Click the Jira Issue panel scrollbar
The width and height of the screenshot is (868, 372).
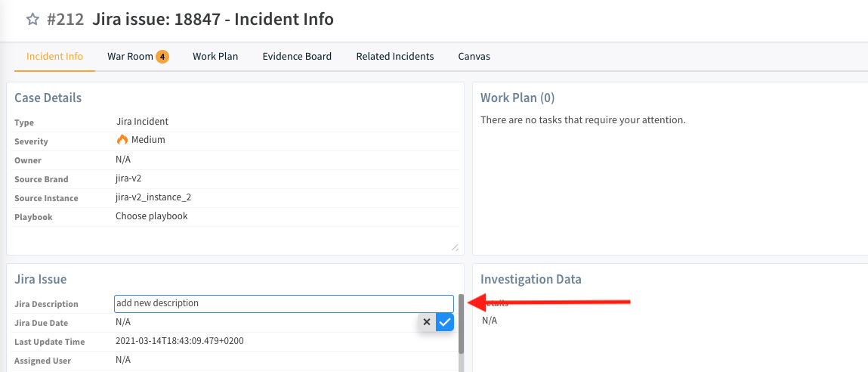tap(461, 325)
